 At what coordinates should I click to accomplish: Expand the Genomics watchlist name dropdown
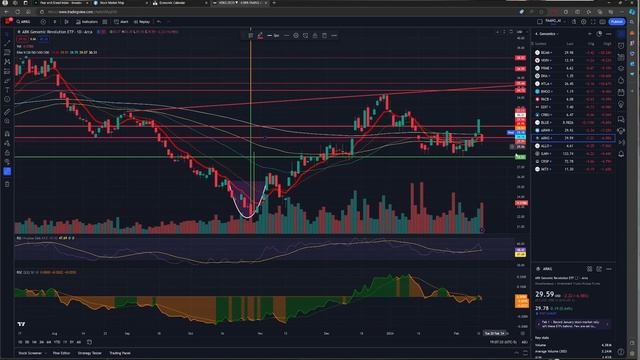pos(548,34)
